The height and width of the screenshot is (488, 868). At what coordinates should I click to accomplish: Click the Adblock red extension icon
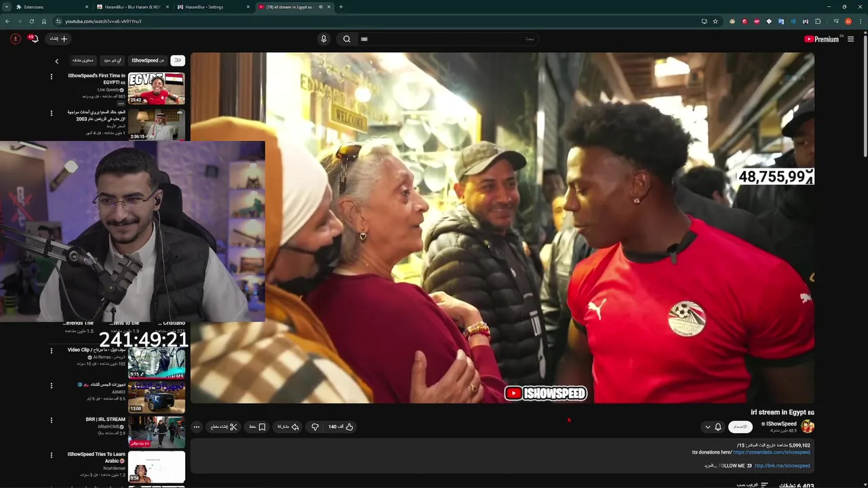click(x=757, y=21)
